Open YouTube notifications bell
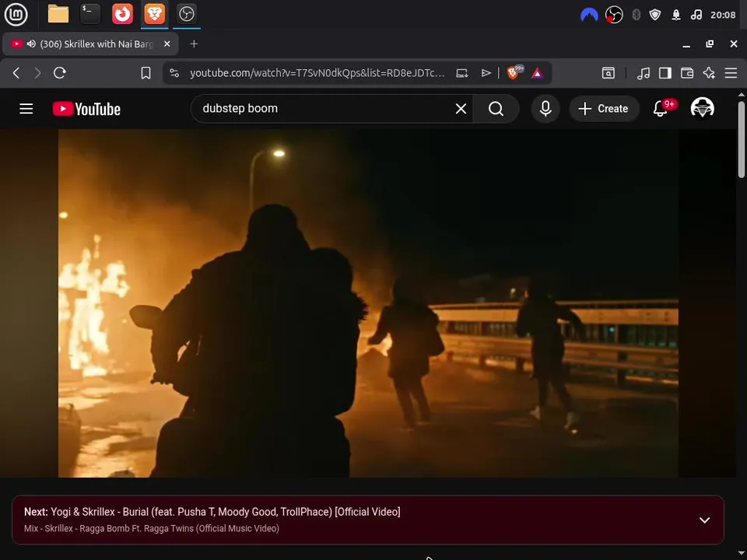Screen dimensions: 747x560 pos(661,109)
